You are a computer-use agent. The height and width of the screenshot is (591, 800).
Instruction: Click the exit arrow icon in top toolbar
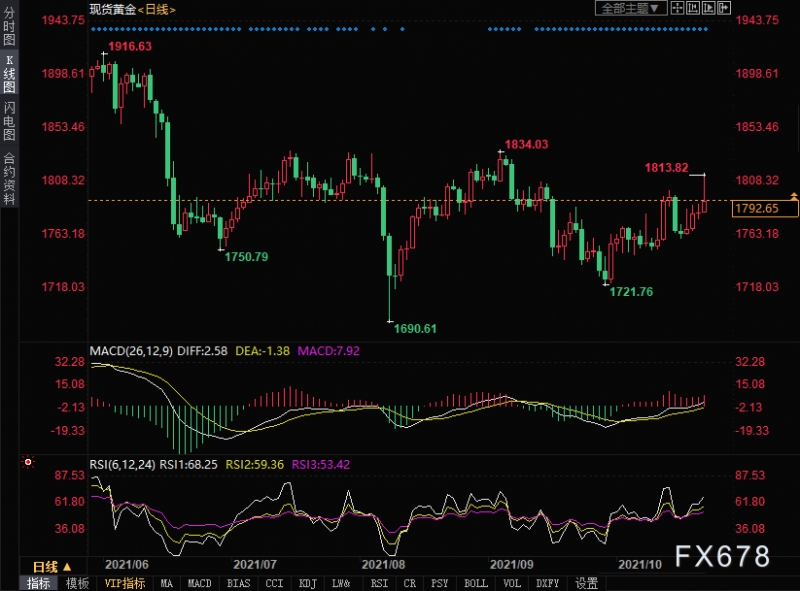[725, 8]
